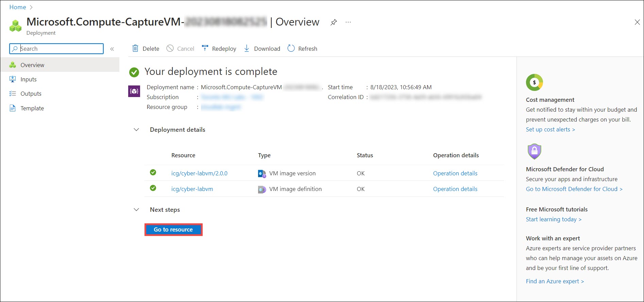Click the Set up cost alerts link

click(x=550, y=129)
